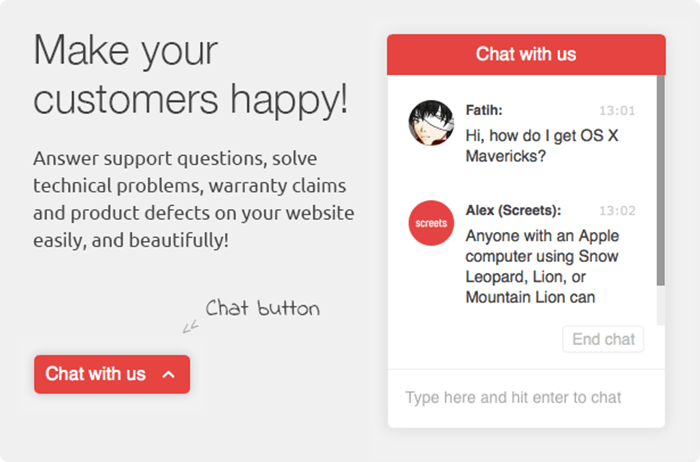This screenshot has height=462, width=700.
Task: Click the 'Anyone with an Apple' reply line
Action: 543,237
